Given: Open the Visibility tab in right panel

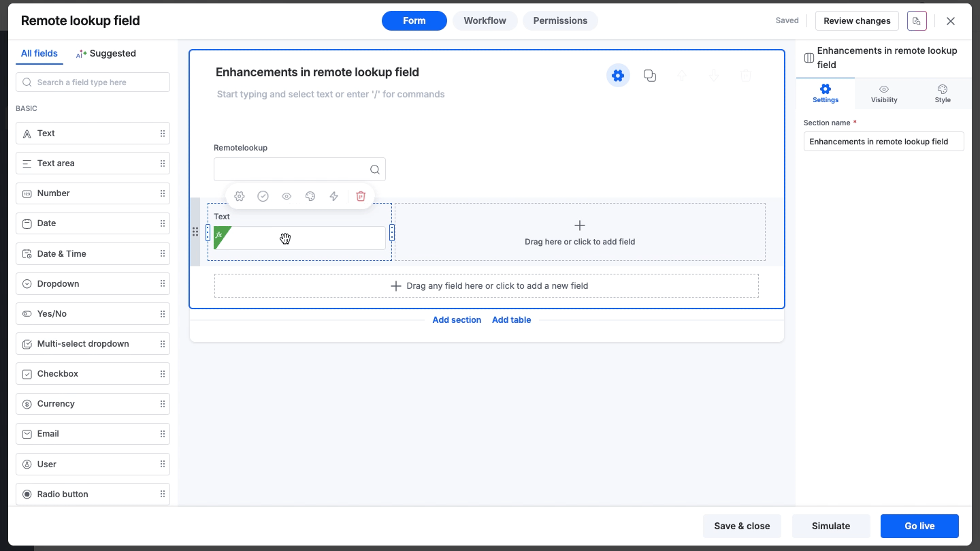Looking at the screenshot, I should click(884, 94).
